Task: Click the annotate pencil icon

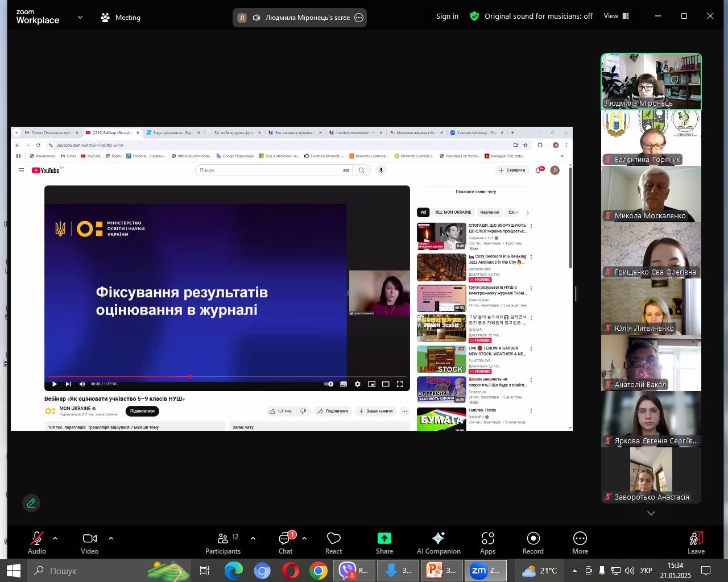Action: [31, 503]
